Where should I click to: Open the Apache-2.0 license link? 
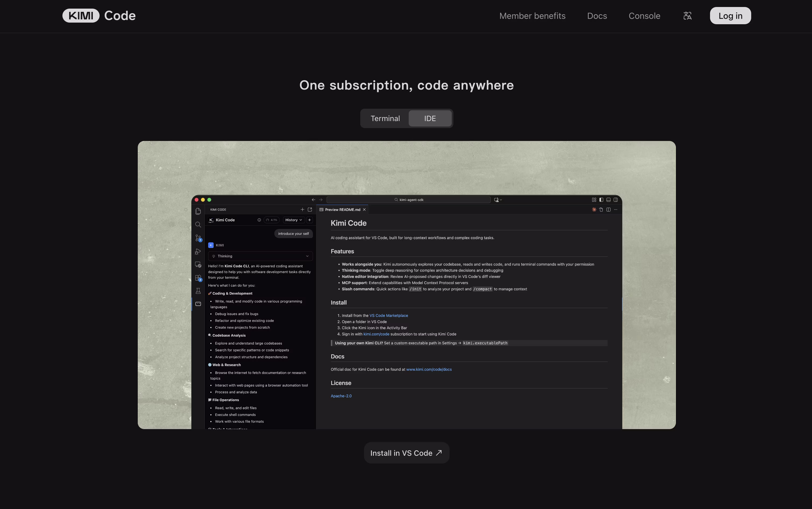click(x=341, y=396)
